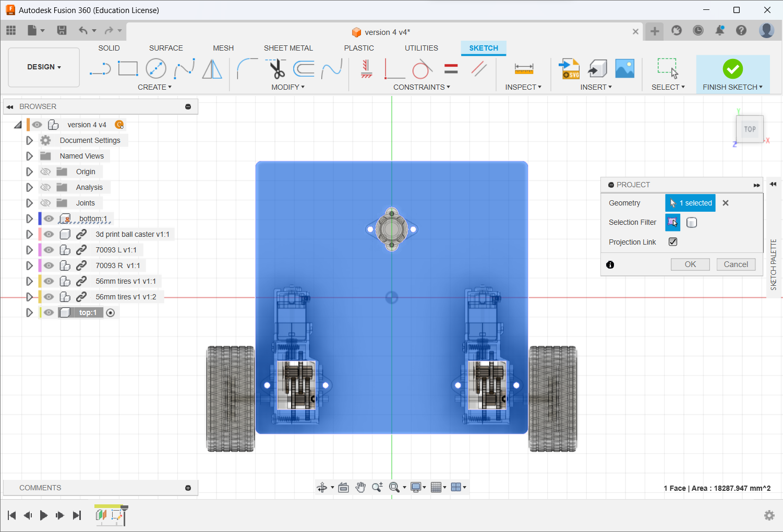Click the Mirror tool icon
783x532 pixels.
coord(212,69)
